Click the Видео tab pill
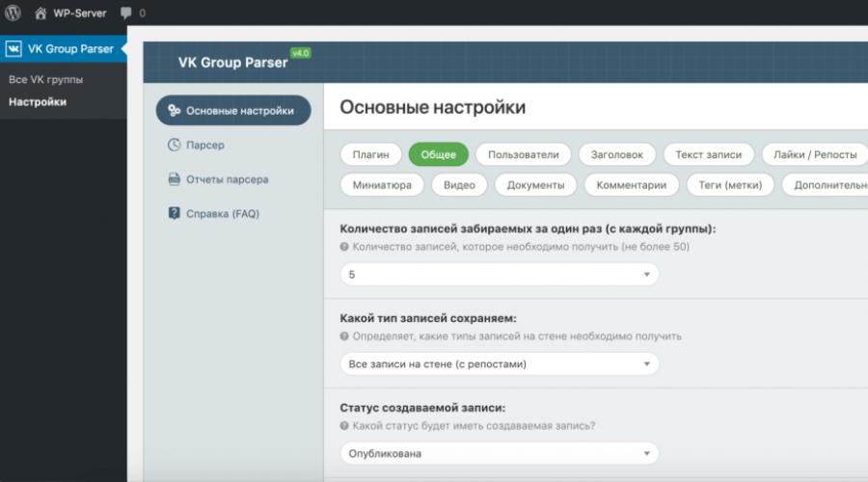Screen dimensions: 868x482 click(x=459, y=185)
